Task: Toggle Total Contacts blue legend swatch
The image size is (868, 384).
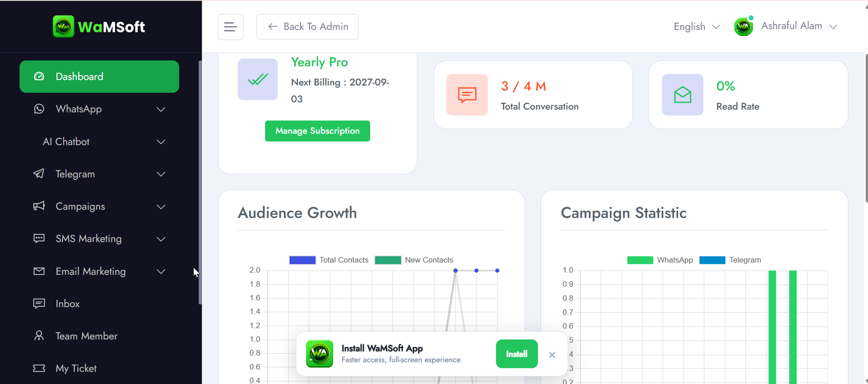Action: [303, 260]
